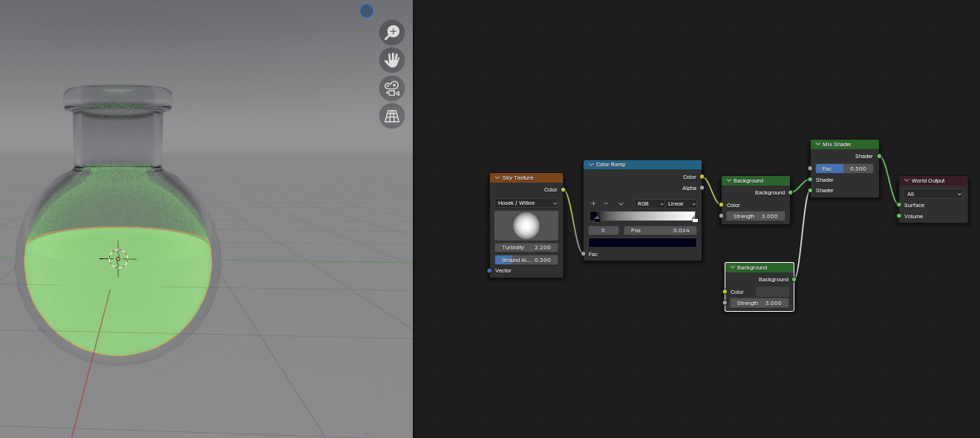980x438 pixels.
Task: Open the World Output target dropdown set to All
Action: click(933, 194)
